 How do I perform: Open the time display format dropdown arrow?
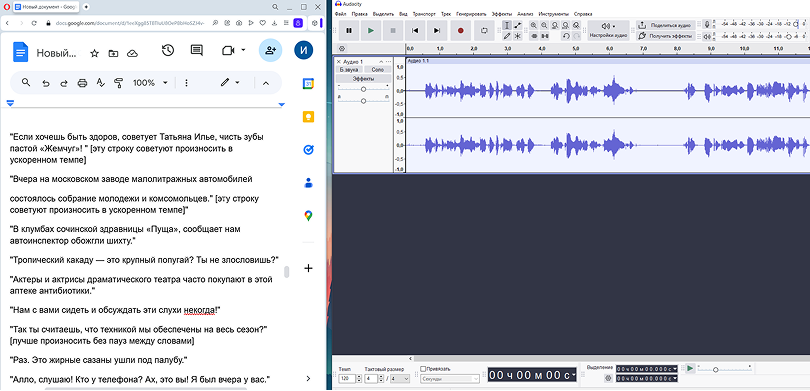pyautogui.click(x=574, y=376)
